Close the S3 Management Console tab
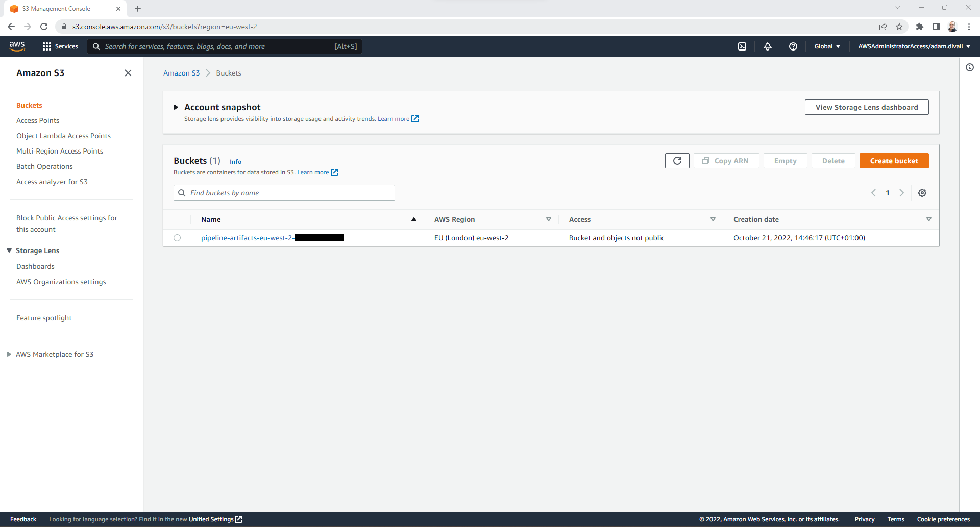Screen dimensions: 980x527 (x=118, y=9)
